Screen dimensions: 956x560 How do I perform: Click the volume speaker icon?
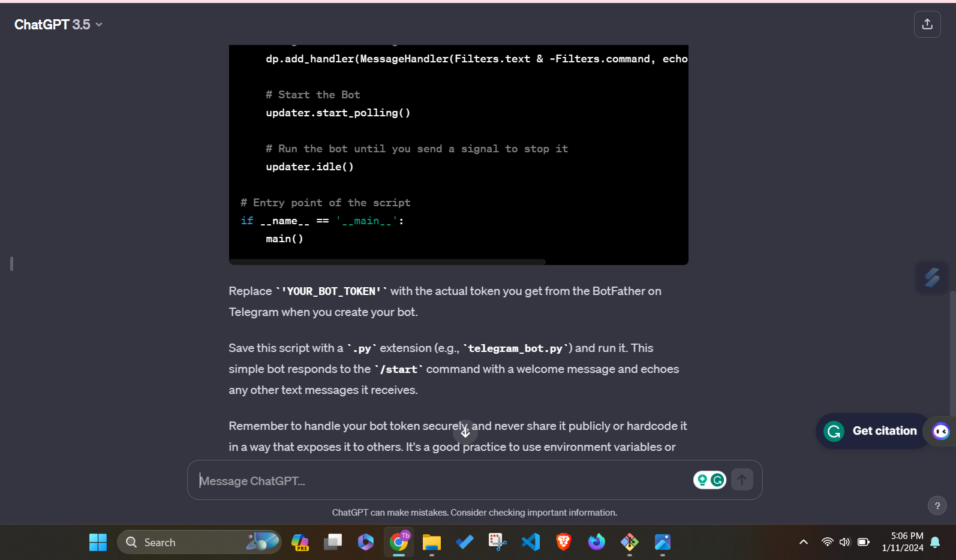click(x=845, y=542)
